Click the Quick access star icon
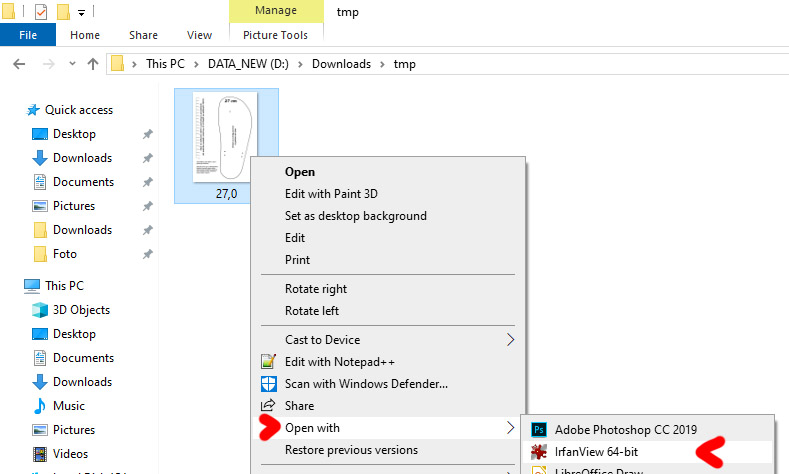 [x=33, y=110]
